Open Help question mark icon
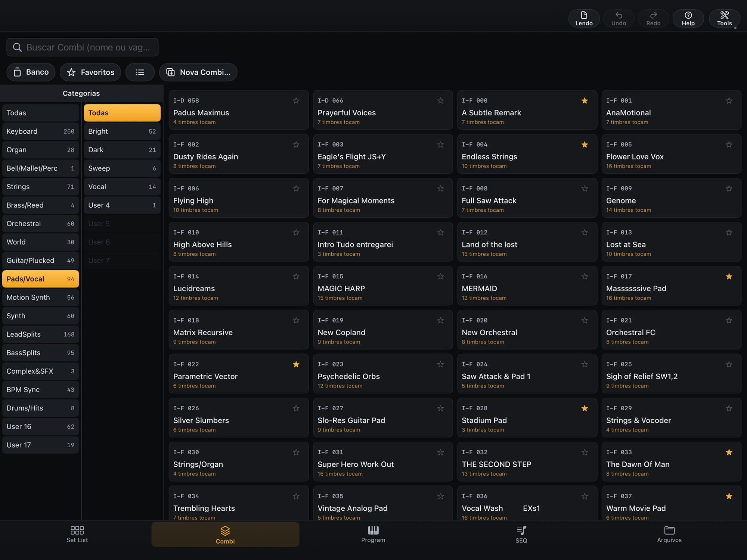 (x=688, y=15)
